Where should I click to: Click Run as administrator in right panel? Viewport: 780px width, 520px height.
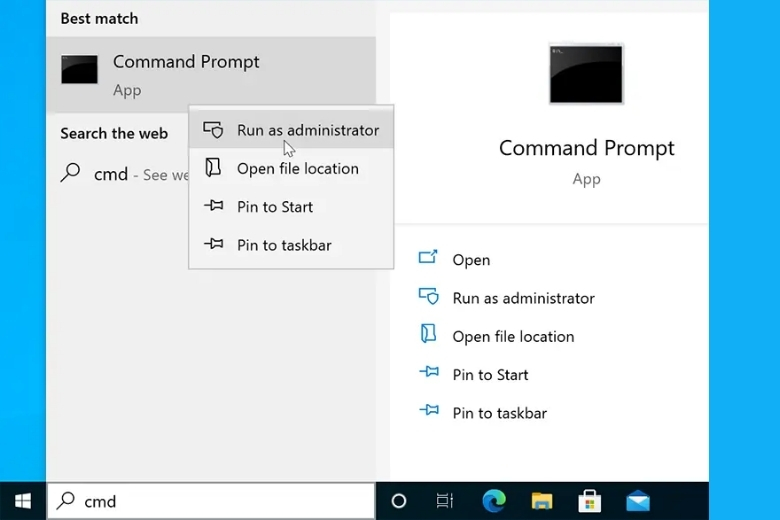523,298
